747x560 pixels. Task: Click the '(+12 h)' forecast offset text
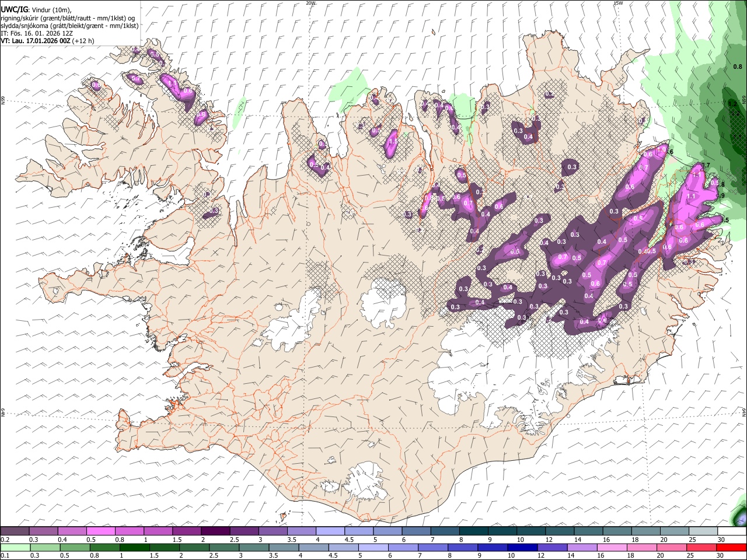pos(83,41)
